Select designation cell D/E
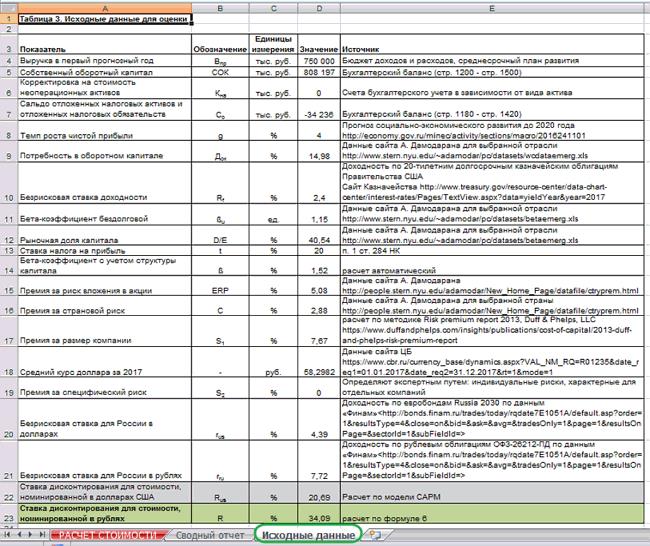The image size is (650, 546). [220, 235]
